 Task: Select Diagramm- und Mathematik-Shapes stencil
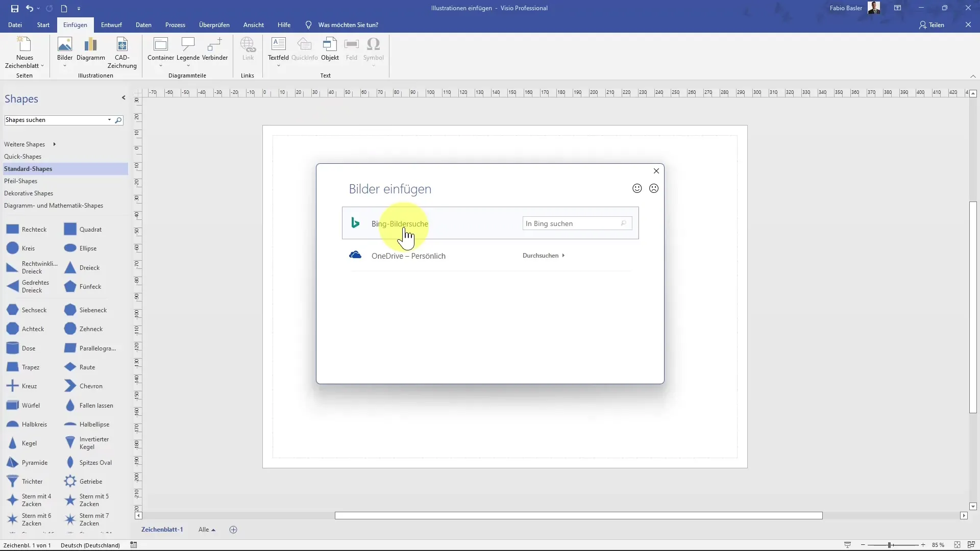click(x=54, y=206)
